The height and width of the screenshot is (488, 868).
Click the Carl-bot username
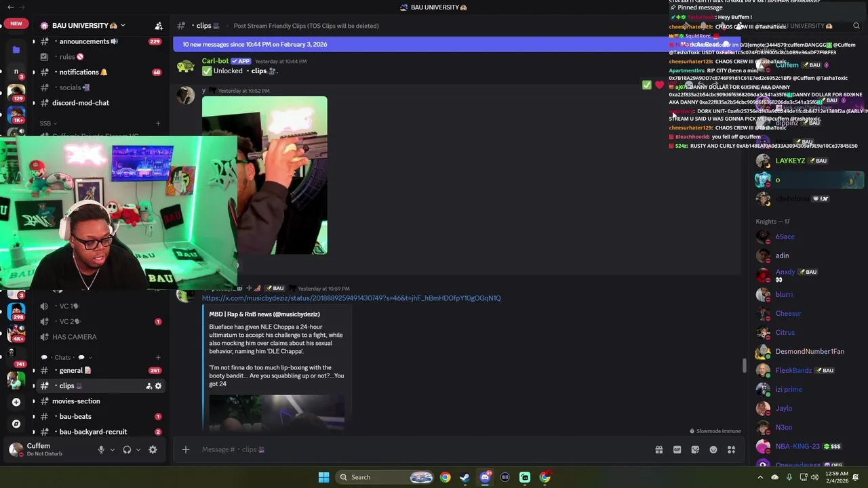(215, 61)
